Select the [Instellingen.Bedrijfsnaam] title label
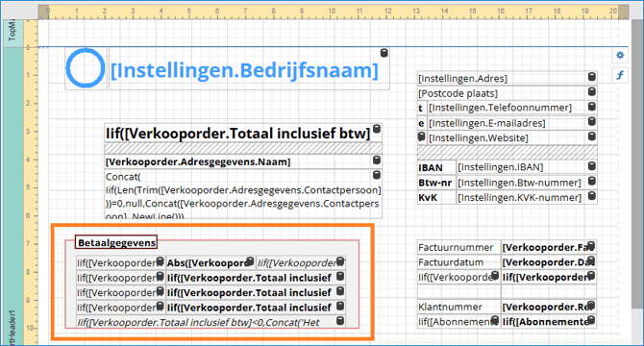The height and width of the screenshot is (346, 644). [248, 69]
